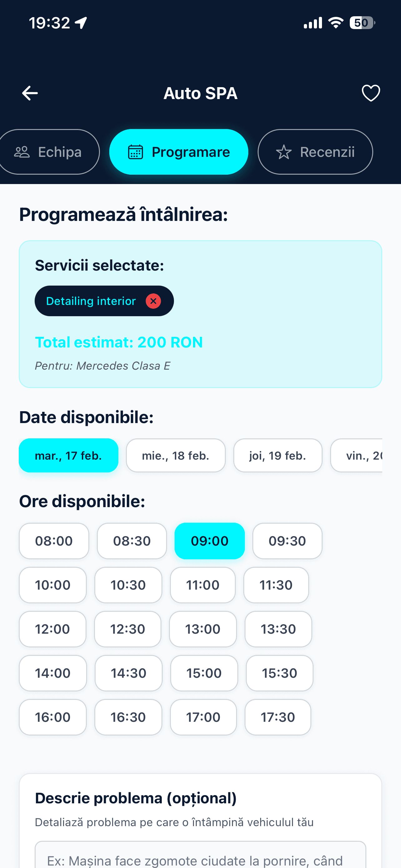Tap the selected 09:00 time slot
Screen dimensions: 401x868
(x=210, y=541)
